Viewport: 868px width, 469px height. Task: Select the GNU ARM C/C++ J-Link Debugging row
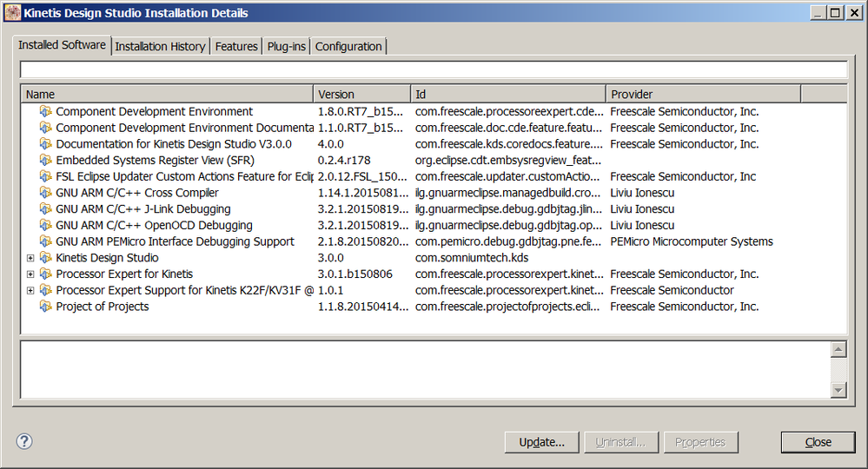[142, 209]
